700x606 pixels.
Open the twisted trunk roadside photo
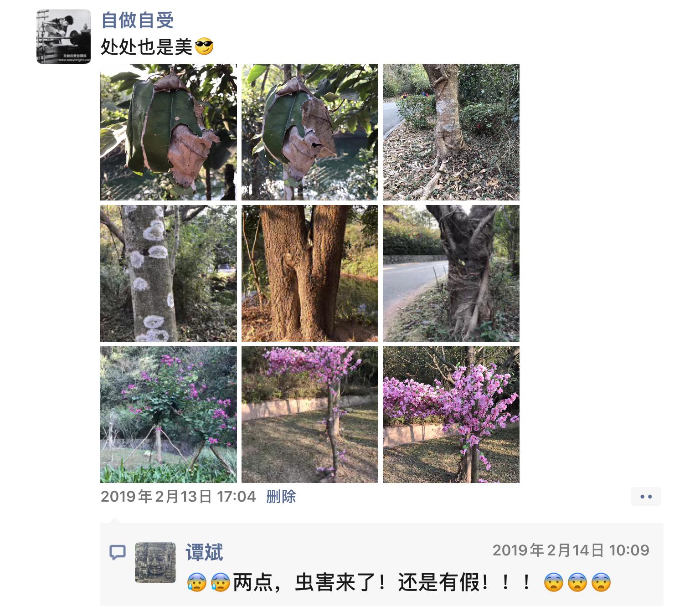click(451, 273)
